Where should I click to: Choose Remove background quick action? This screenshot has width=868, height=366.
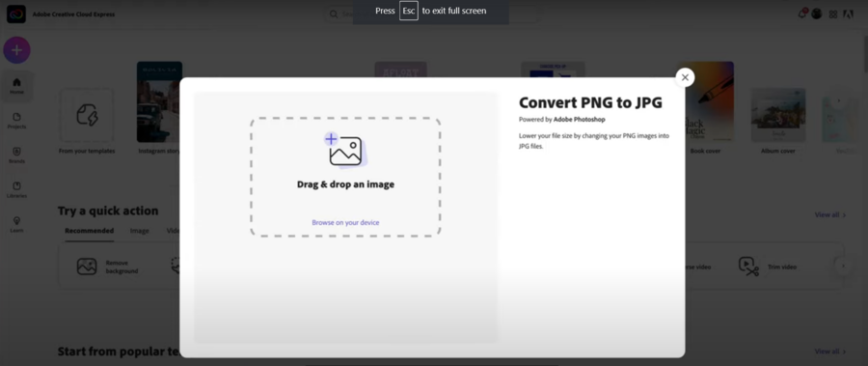[x=108, y=267]
